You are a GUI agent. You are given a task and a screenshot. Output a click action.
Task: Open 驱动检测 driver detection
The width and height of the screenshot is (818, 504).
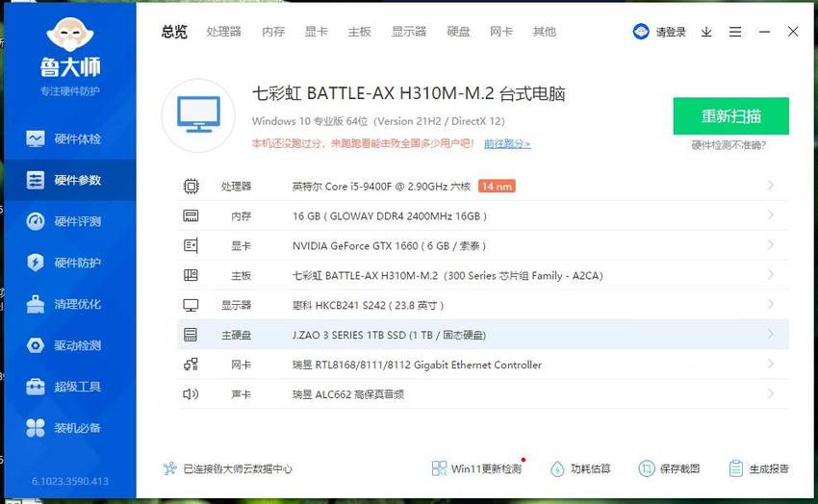pyautogui.click(x=70, y=345)
